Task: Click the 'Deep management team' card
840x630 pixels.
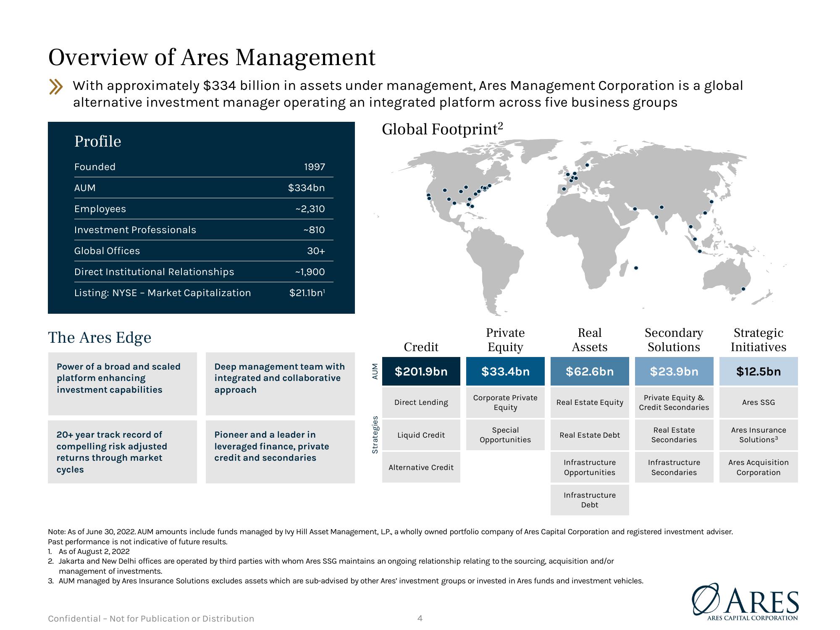Action: click(280, 384)
